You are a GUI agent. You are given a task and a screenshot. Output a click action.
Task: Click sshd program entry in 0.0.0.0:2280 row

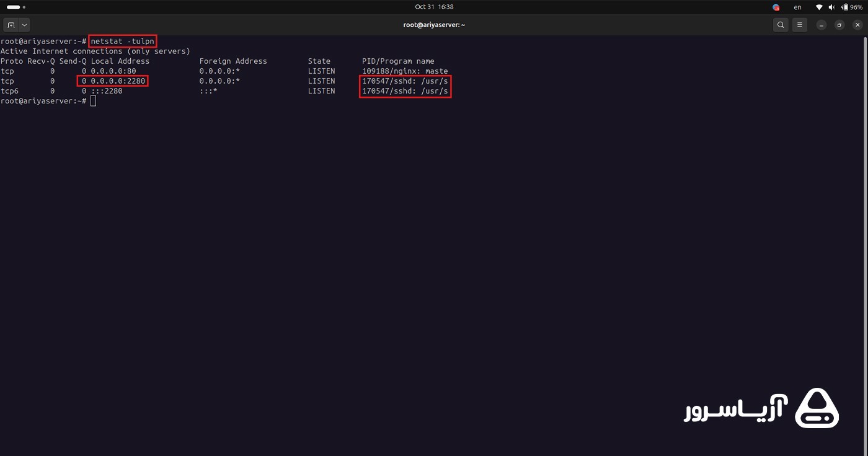tap(405, 81)
